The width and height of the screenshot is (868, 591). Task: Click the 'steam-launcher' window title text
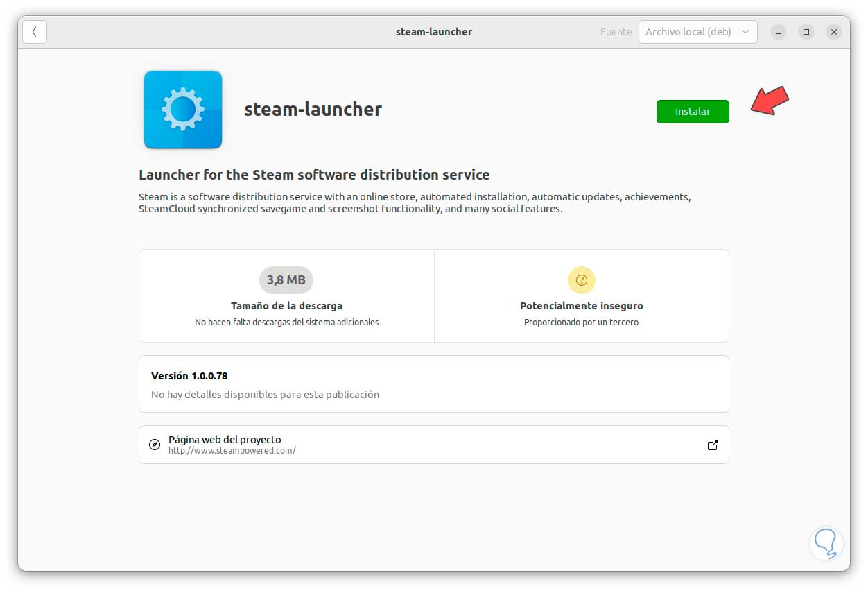tap(434, 32)
